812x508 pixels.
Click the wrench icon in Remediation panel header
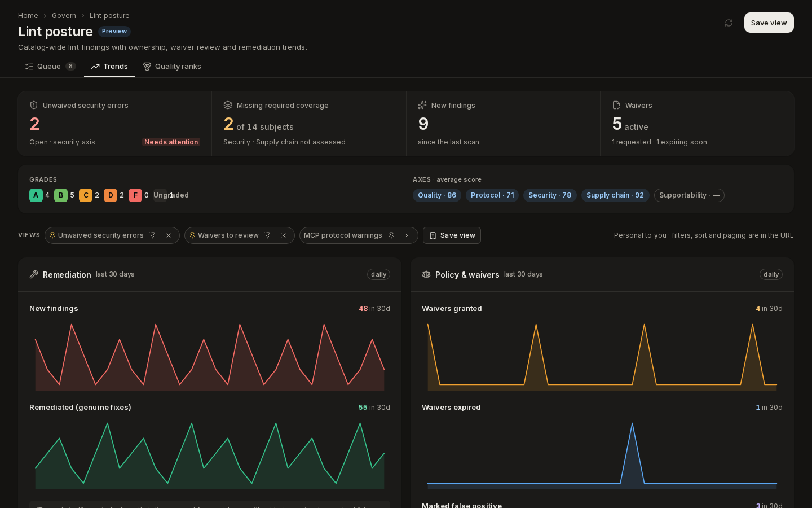34,274
